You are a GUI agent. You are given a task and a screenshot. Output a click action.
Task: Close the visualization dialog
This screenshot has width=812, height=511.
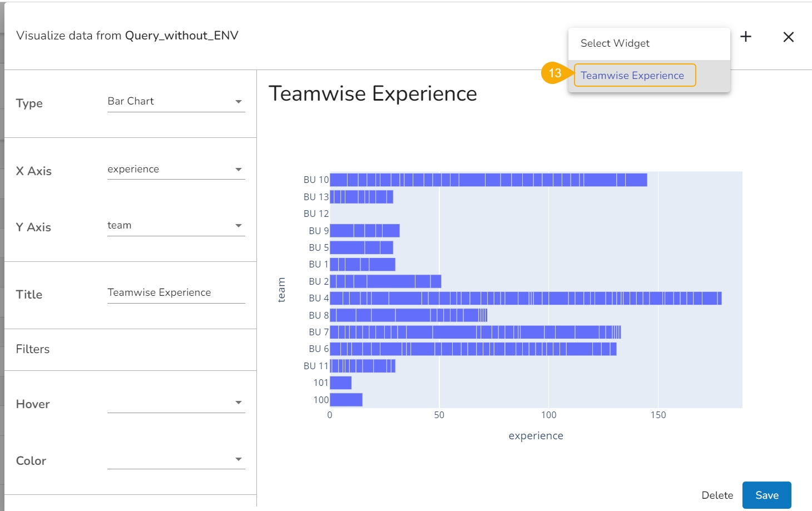tap(788, 37)
